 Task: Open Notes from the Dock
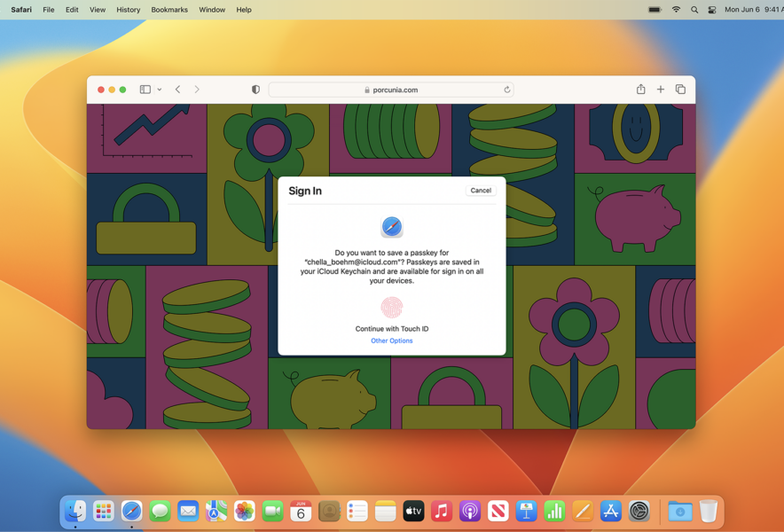pos(385,511)
